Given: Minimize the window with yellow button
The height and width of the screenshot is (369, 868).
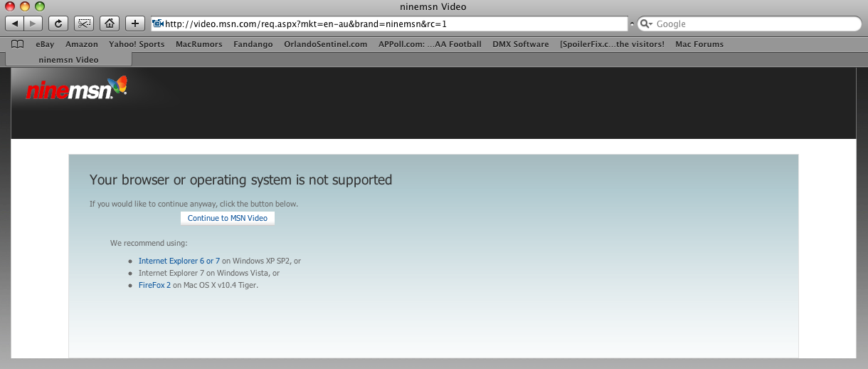Looking at the screenshot, I should tap(25, 6).
